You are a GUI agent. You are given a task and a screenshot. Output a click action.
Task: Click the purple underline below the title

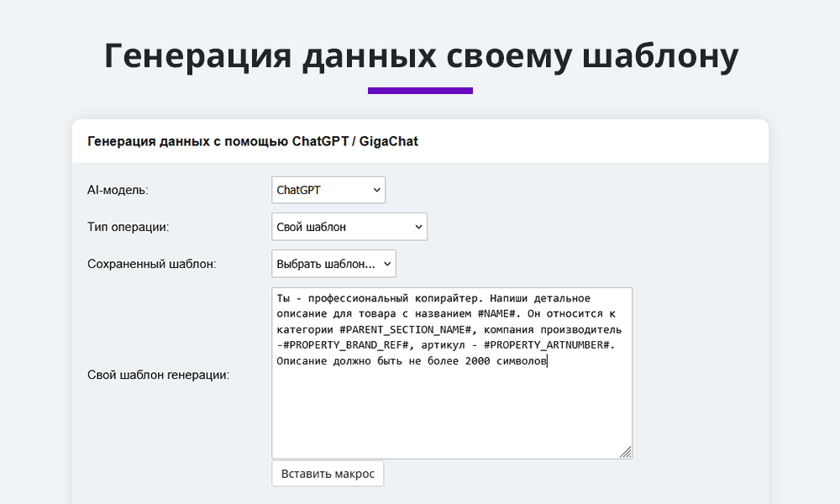point(420,87)
